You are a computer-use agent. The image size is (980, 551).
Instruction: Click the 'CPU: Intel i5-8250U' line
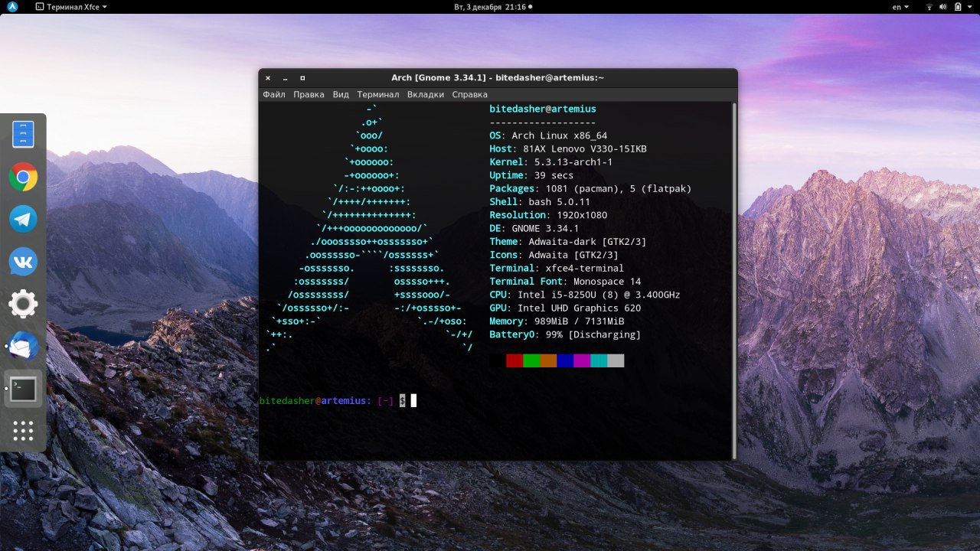click(x=585, y=295)
